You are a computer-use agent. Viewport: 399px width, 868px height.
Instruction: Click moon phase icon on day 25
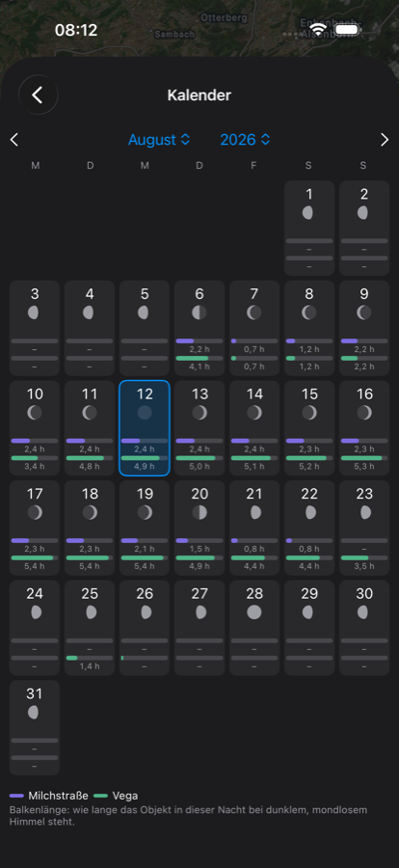[x=91, y=612]
